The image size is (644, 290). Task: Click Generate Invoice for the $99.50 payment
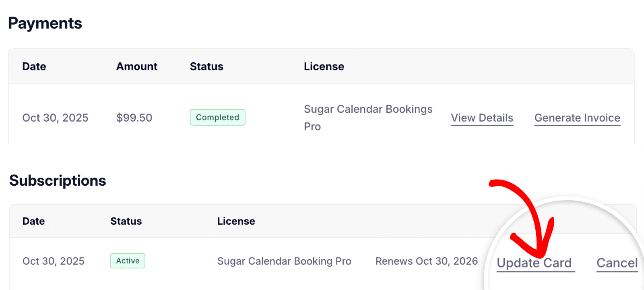[577, 118]
